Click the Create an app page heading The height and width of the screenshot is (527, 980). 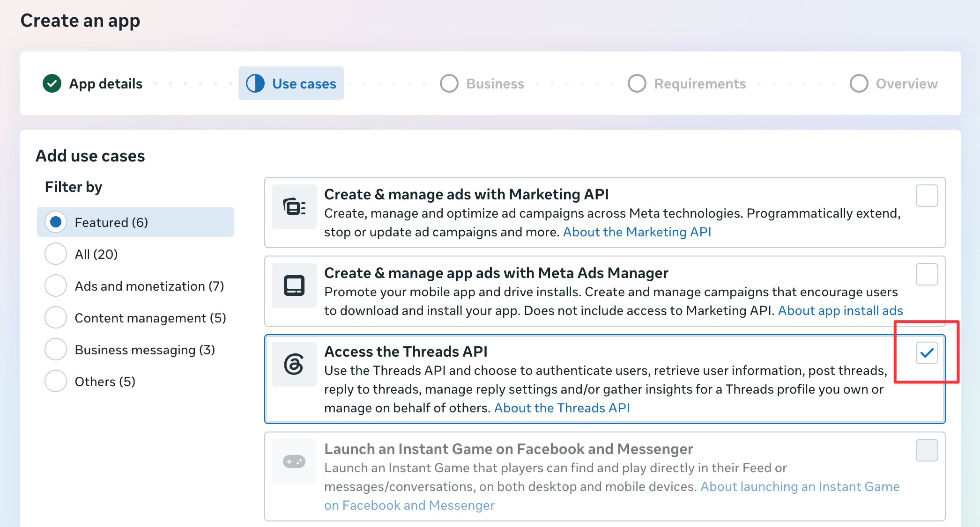point(80,21)
